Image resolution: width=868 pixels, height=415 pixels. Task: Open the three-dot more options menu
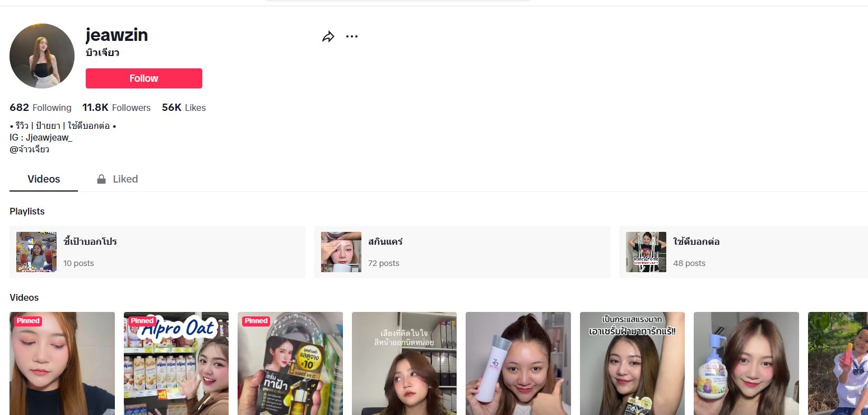click(351, 36)
